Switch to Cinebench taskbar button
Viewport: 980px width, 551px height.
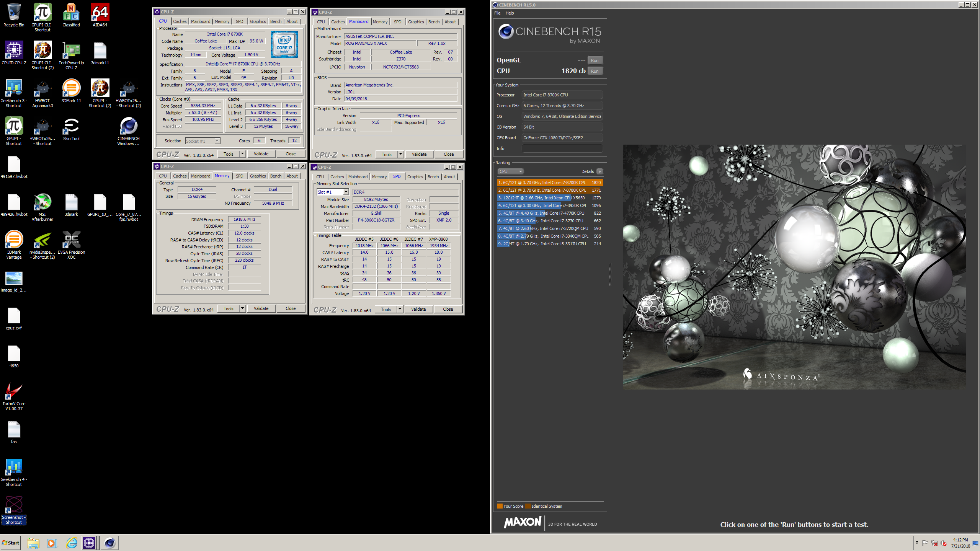[x=110, y=543]
